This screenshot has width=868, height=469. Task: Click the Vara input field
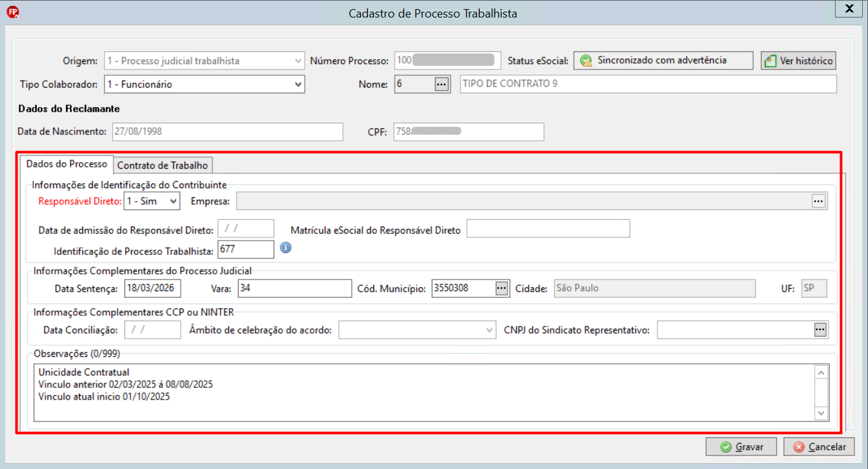click(x=294, y=289)
